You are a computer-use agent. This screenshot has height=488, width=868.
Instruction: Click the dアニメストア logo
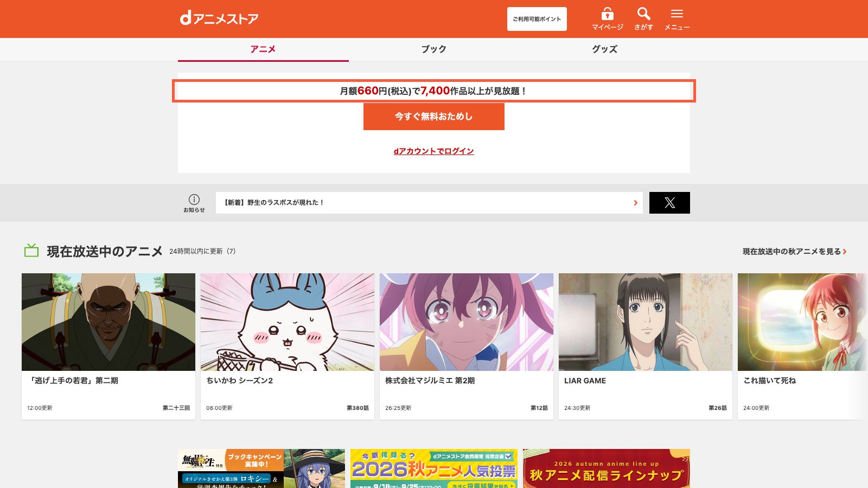click(x=219, y=18)
